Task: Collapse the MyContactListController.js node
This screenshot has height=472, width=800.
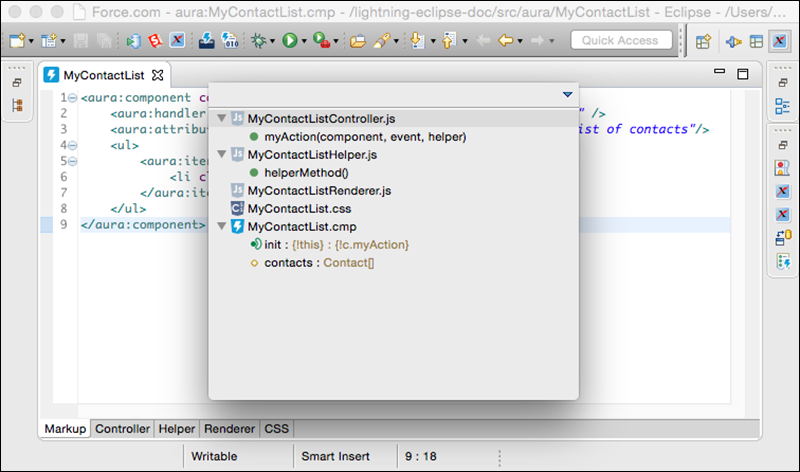Action: point(222,118)
